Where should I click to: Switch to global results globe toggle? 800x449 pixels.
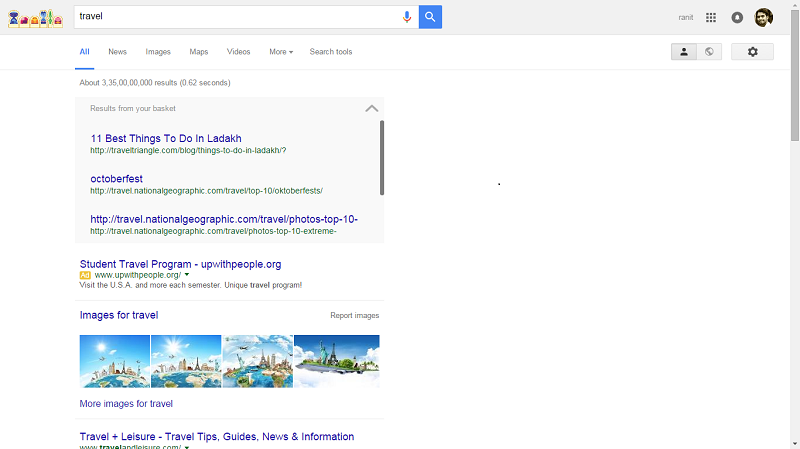[x=709, y=52]
